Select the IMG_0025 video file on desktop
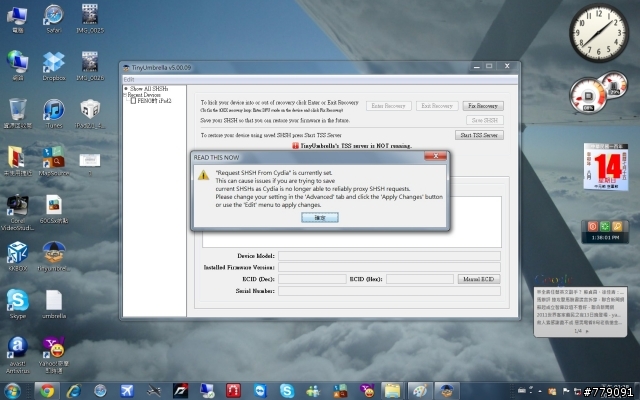The width and height of the screenshot is (640, 400). click(x=90, y=19)
